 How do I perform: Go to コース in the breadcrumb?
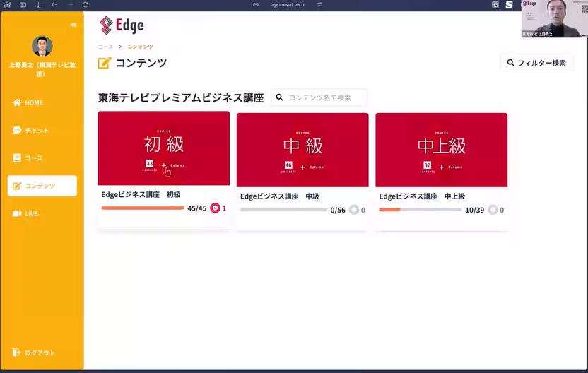(105, 47)
